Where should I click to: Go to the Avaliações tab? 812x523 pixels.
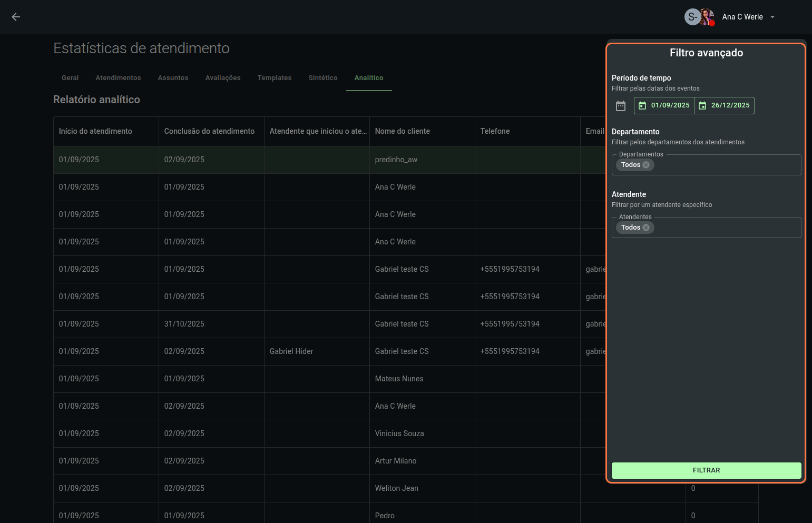click(223, 78)
